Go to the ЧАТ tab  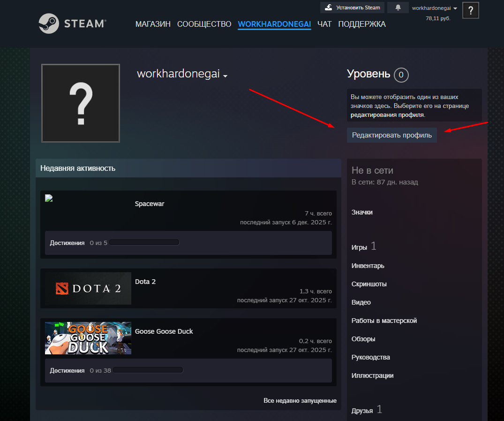coord(324,24)
